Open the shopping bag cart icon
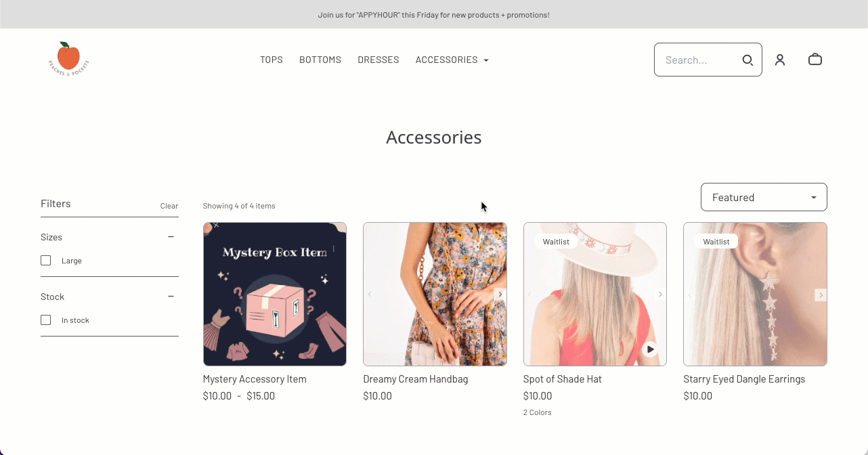The width and height of the screenshot is (868, 455). click(815, 60)
